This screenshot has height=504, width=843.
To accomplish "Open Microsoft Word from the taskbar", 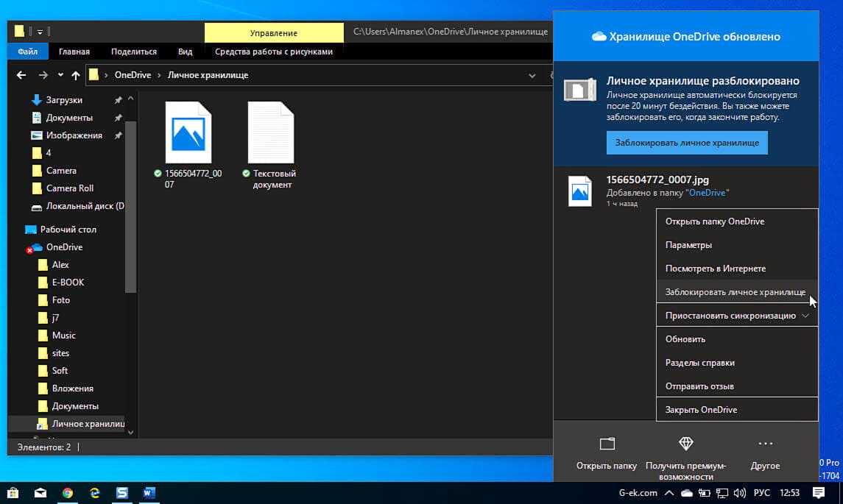I will pos(149,493).
